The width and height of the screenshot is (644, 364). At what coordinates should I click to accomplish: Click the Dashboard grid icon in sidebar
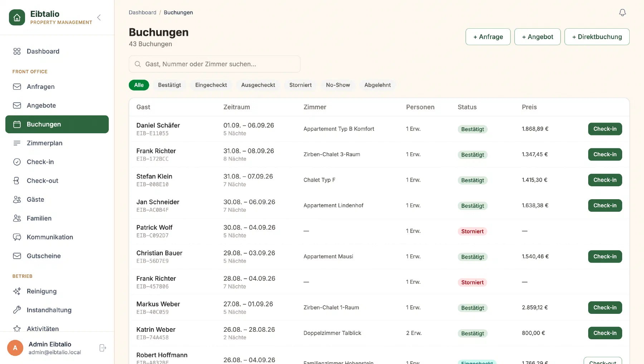[x=17, y=51]
